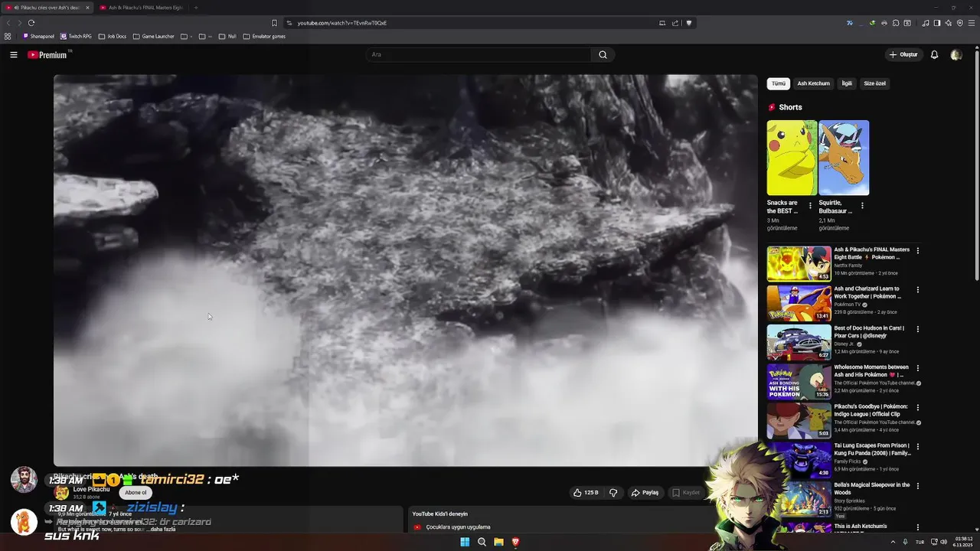
Task: Open the Twitch RPG bookmark
Action: (x=76, y=36)
